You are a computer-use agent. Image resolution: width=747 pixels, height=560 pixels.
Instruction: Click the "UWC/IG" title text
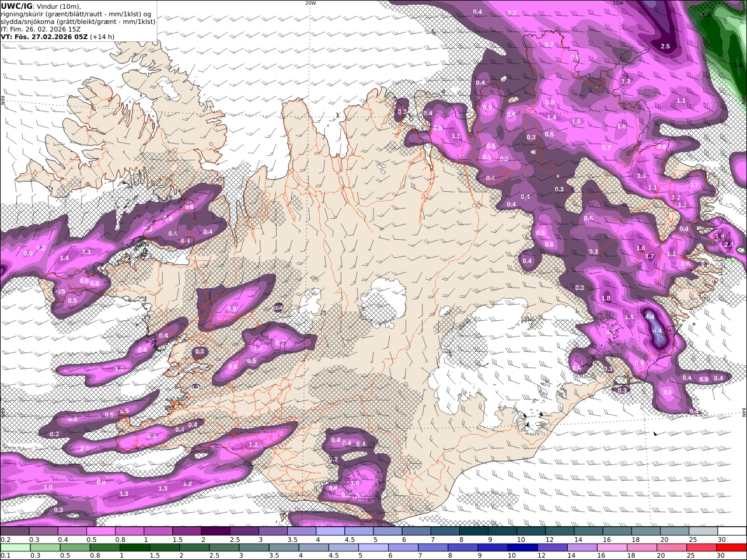coord(16,6)
